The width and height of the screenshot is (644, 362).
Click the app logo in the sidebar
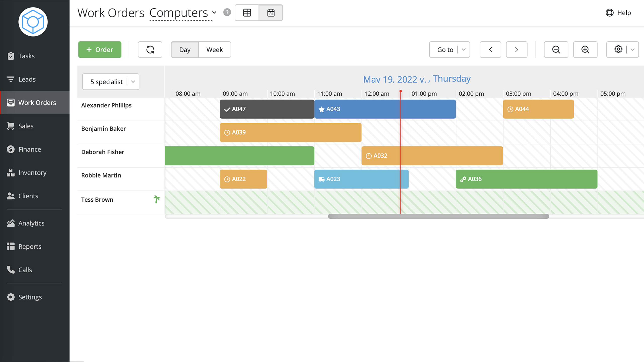tap(33, 22)
